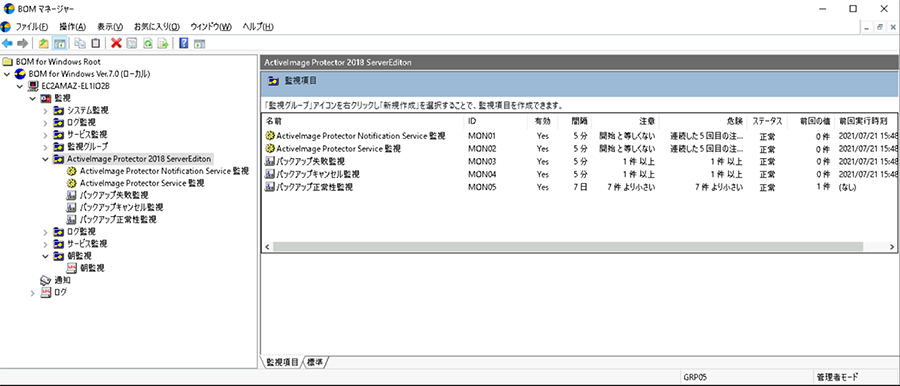Viewport: 900px width, 386px height.
Task: Sort by the 前回の値 column header
Action: pyautogui.click(x=811, y=121)
